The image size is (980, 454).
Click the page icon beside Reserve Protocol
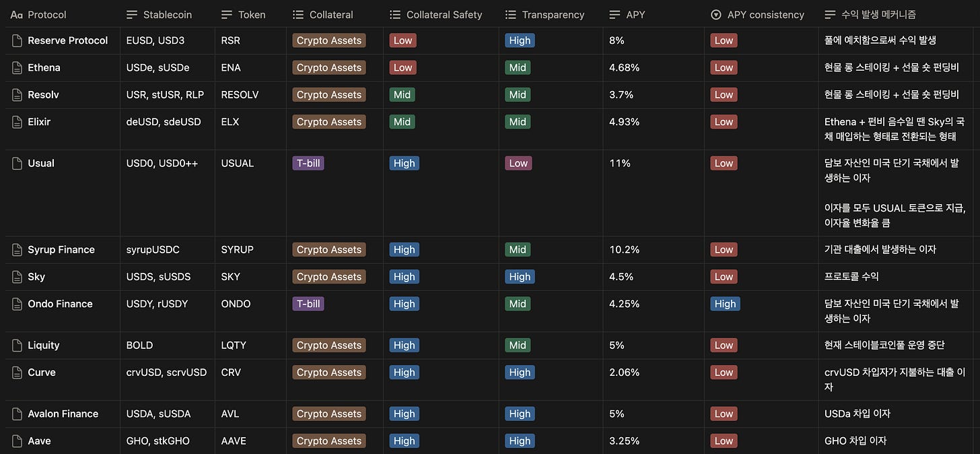click(x=17, y=40)
